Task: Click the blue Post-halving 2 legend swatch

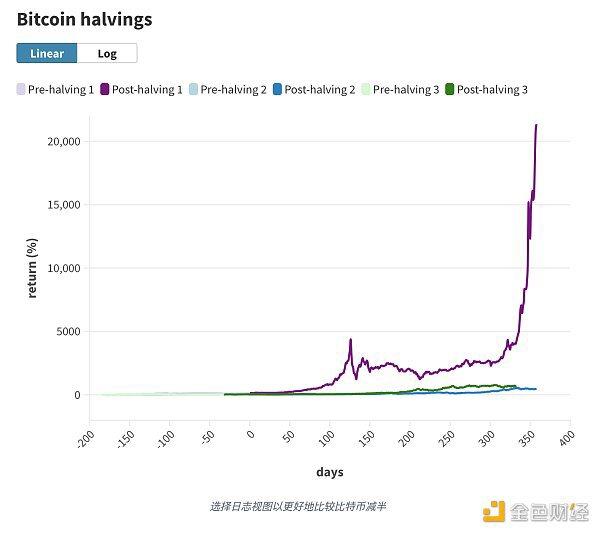Action: (x=277, y=89)
